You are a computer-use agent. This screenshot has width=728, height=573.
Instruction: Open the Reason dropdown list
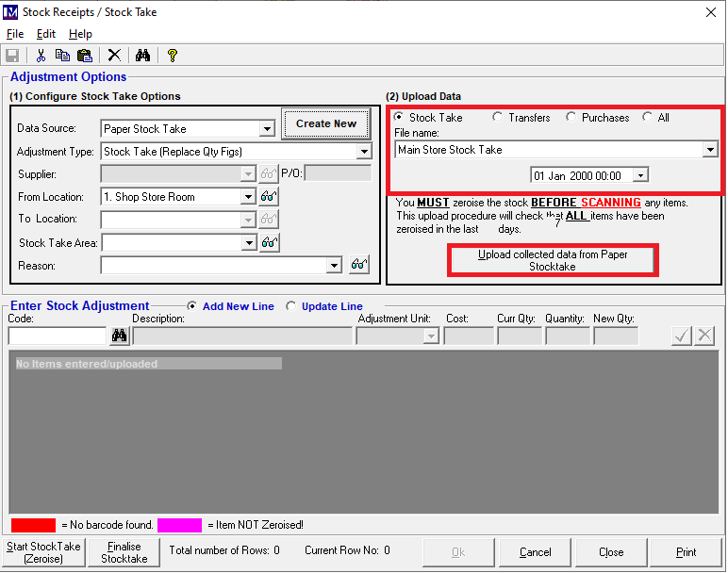point(334,266)
